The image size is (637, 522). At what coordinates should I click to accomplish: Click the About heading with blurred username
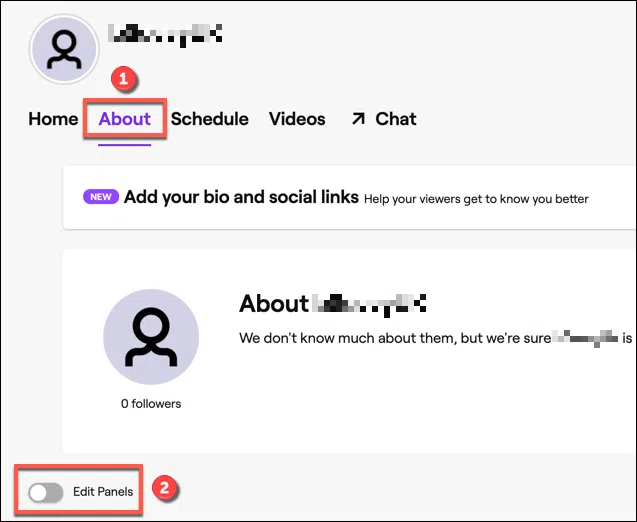tap(332, 304)
